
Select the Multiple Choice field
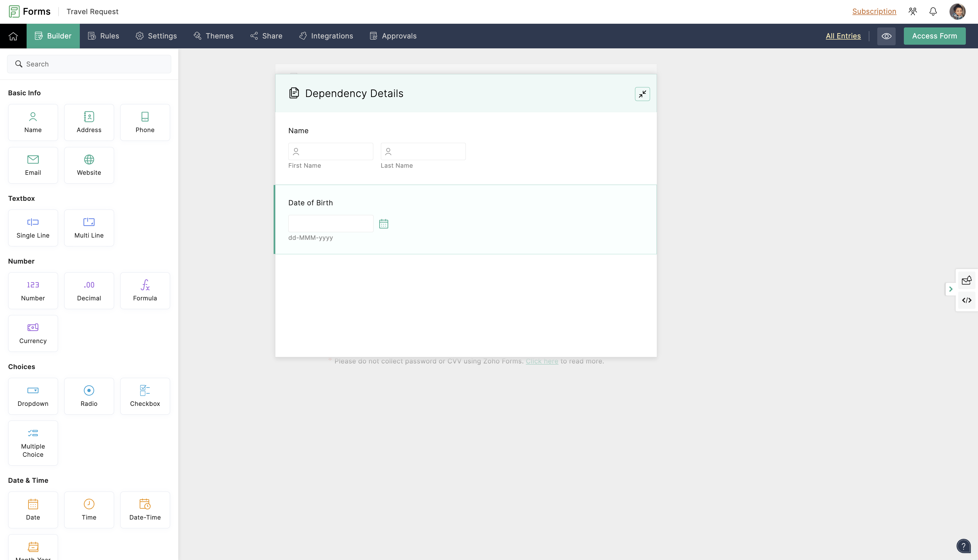tap(33, 443)
